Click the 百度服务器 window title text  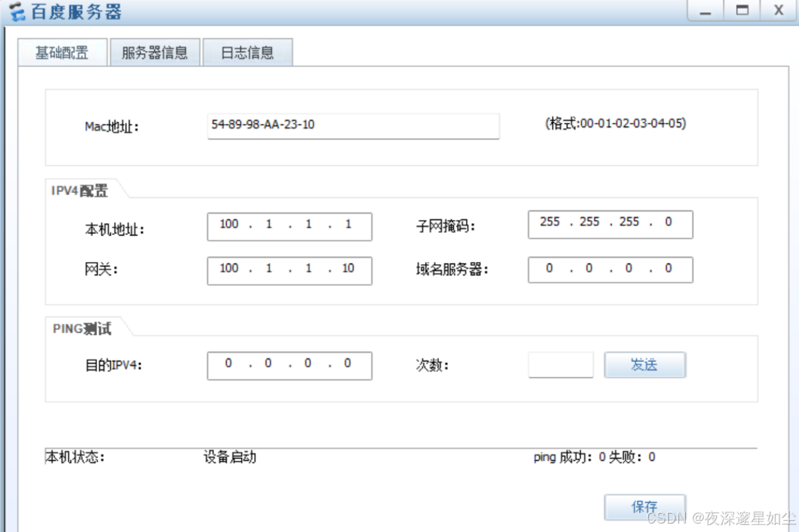(x=76, y=12)
